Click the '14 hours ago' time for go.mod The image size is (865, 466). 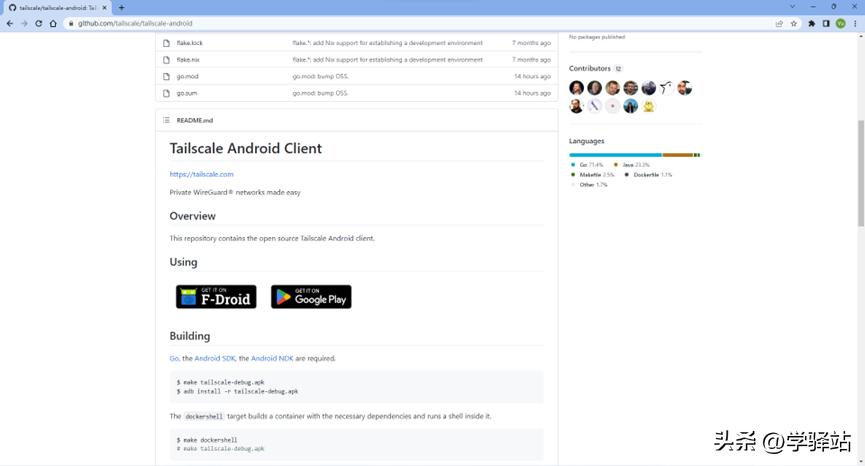point(532,77)
